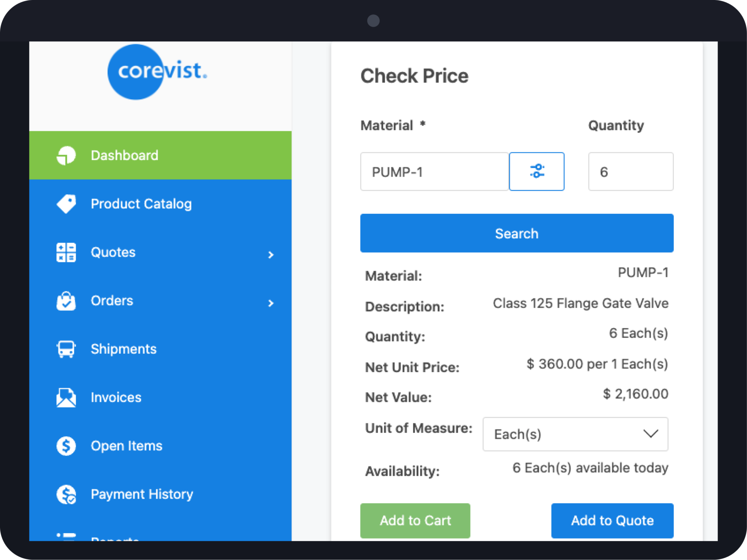Click the Payment History icon
The width and height of the screenshot is (747, 560).
pos(66,494)
